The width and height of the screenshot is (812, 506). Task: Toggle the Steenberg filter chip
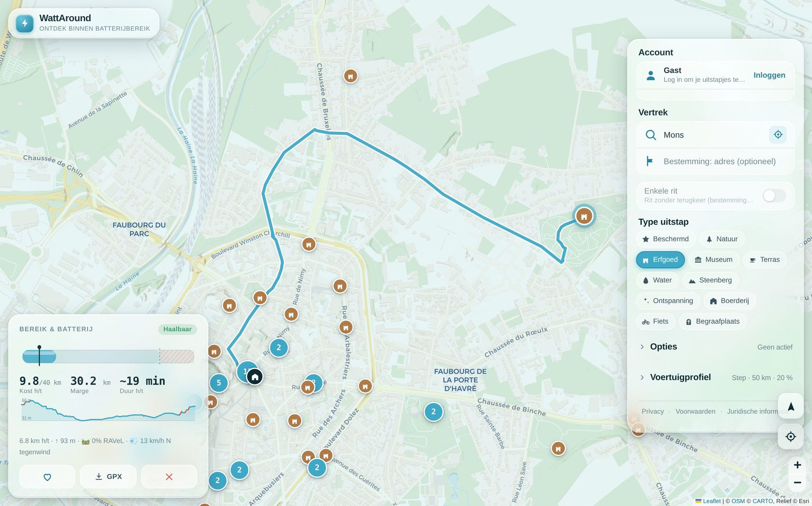click(x=710, y=280)
